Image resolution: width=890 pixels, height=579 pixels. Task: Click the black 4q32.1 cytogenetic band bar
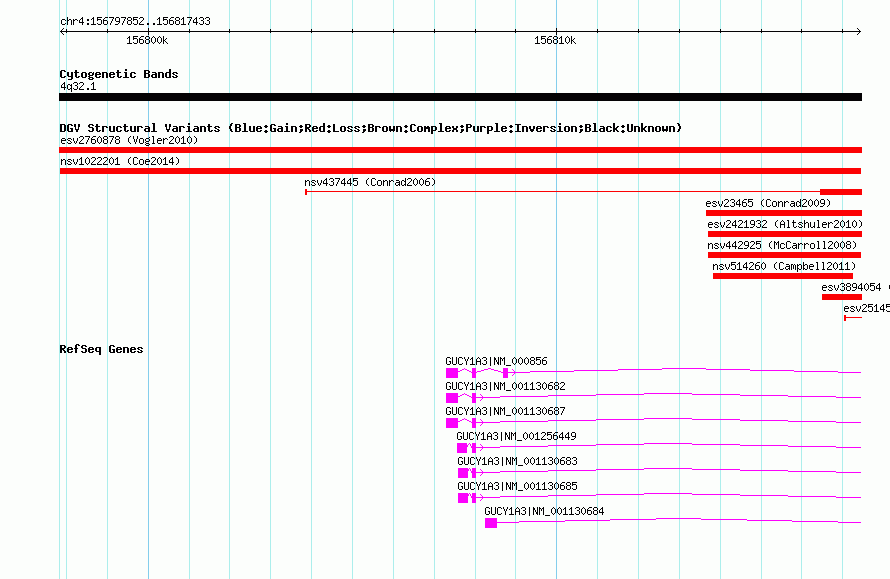460,97
